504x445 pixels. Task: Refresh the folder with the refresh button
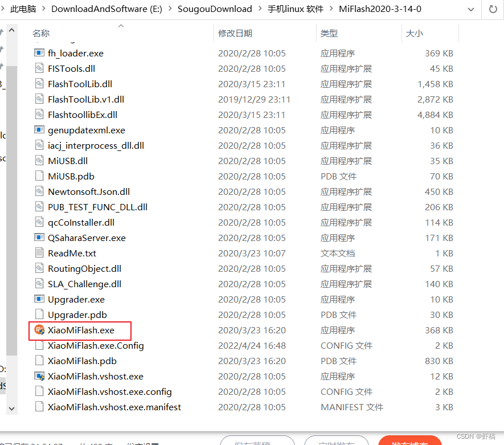493,9
